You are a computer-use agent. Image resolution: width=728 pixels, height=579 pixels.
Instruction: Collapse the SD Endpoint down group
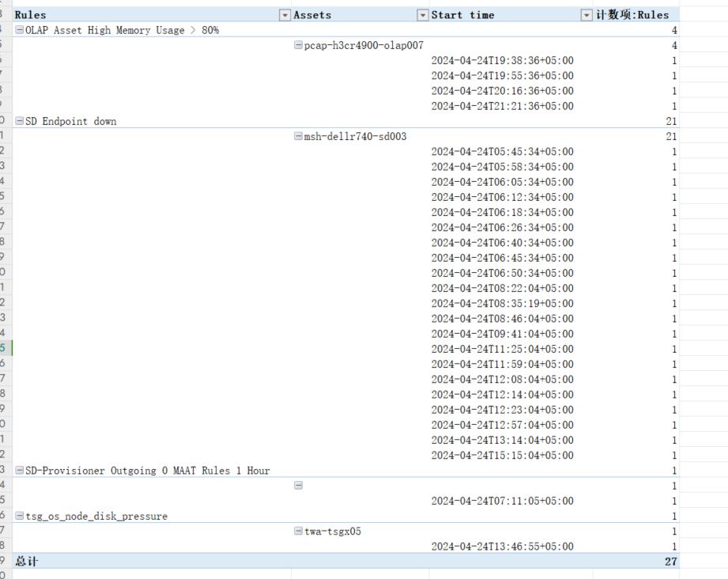click(x=19, y=121)
